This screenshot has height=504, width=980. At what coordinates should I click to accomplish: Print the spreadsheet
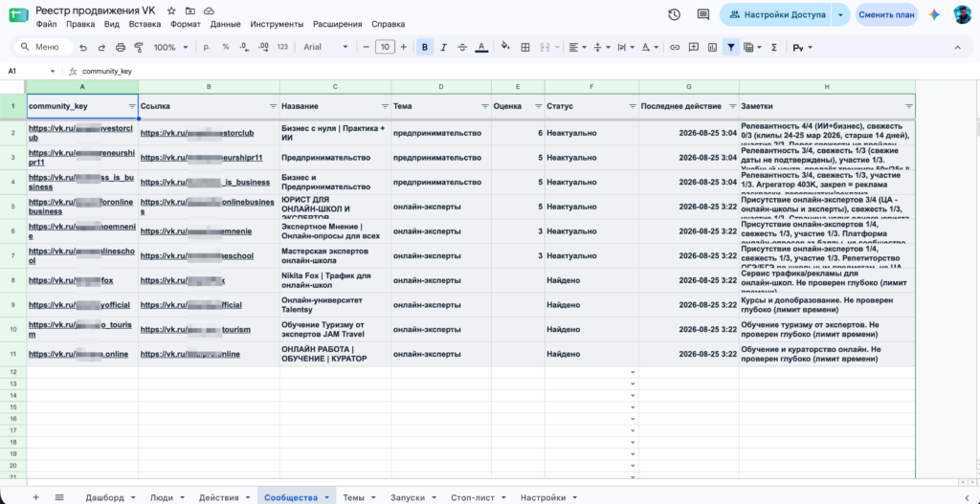120,47
